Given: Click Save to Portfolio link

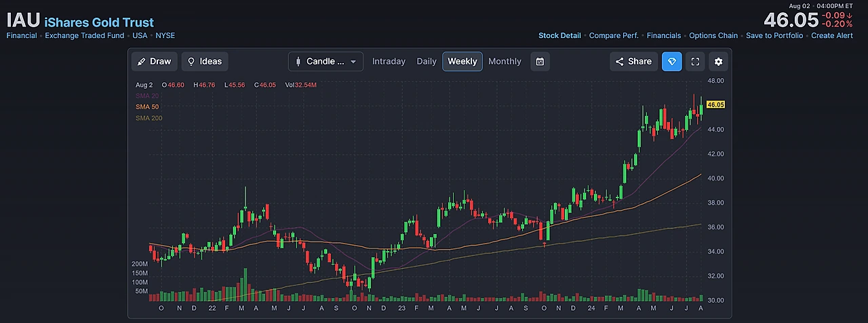Looking at the screenshot, I should (x=774, y=35).
